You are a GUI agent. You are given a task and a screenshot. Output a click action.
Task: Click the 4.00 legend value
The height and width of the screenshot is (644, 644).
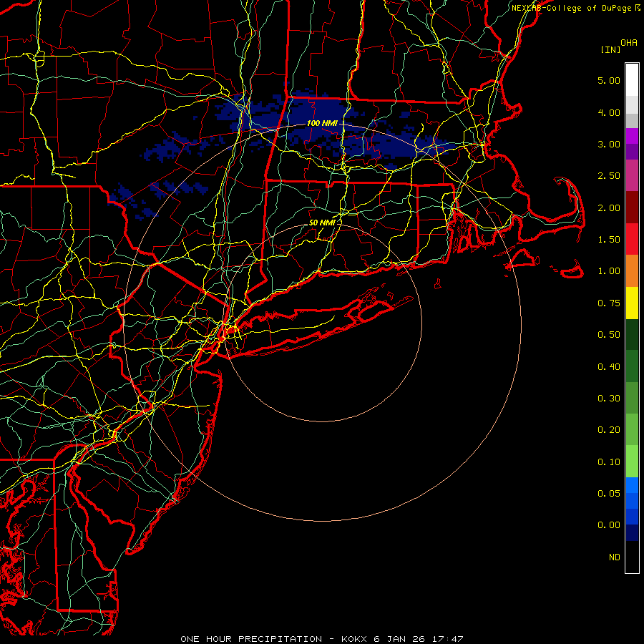[609, 112]
